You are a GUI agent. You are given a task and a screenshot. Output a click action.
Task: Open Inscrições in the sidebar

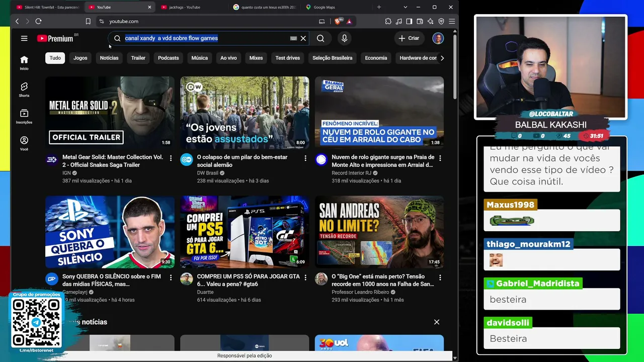coord(24,117)
